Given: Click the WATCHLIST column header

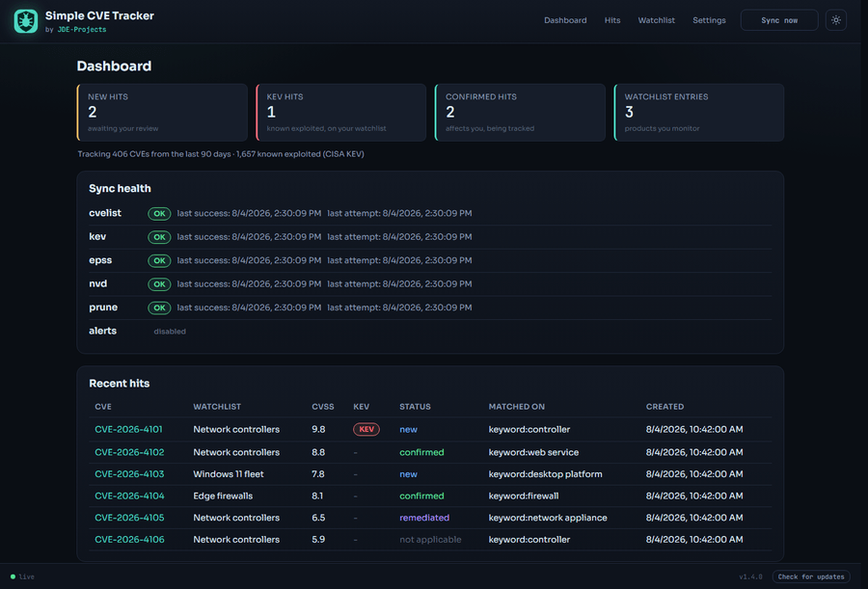Looking at the screenshot, I should pyautogui.click(x=217, y=406).
